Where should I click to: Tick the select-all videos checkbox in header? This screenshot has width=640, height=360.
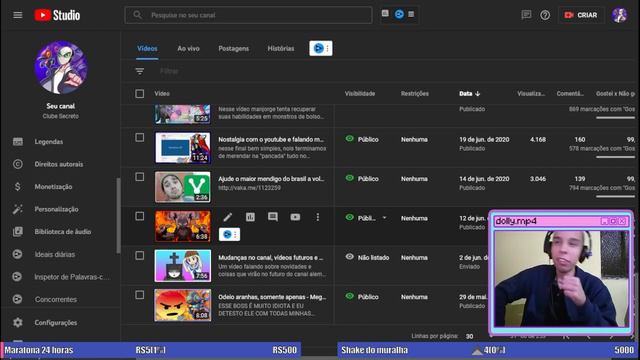[140, 93]
